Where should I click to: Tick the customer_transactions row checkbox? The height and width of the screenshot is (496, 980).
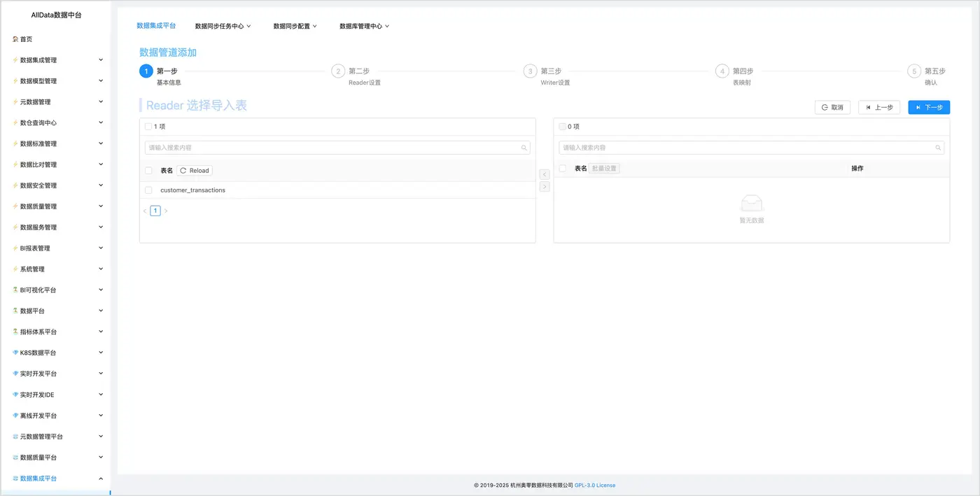(x=148, y=190)
